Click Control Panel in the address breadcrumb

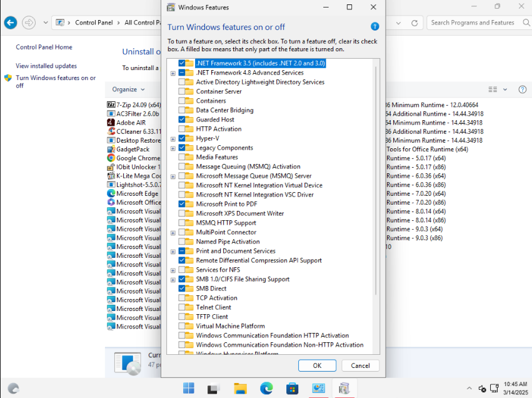pos(94,23)
